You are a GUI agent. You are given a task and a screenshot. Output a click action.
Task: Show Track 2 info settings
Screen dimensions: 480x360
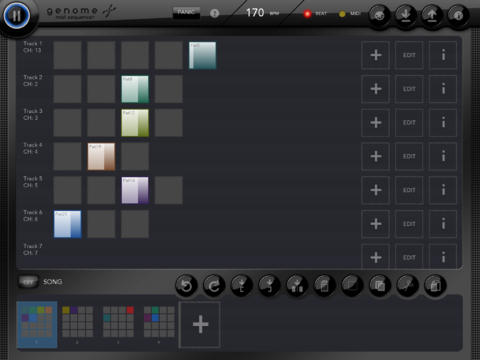point(443,89)
